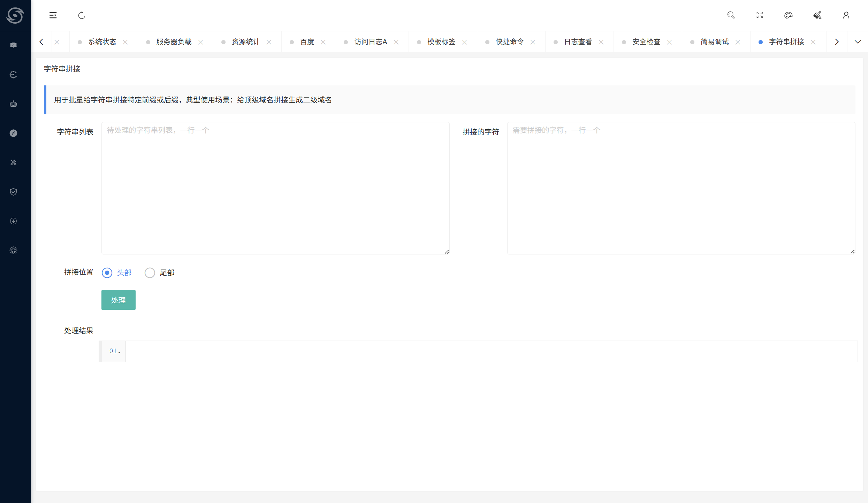Open the settings gear sidebar icon
This screenshot has height=503, width=868.
13,250
